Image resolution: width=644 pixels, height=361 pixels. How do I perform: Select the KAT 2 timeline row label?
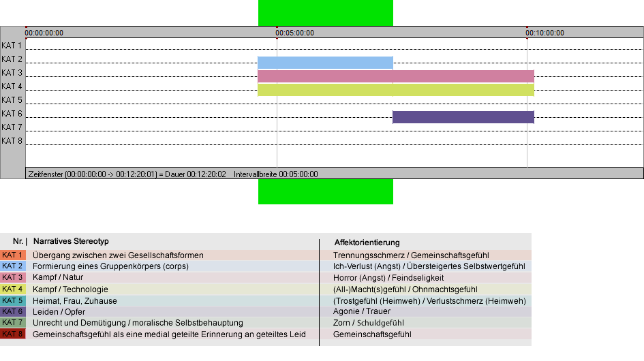tap(12, 59)
